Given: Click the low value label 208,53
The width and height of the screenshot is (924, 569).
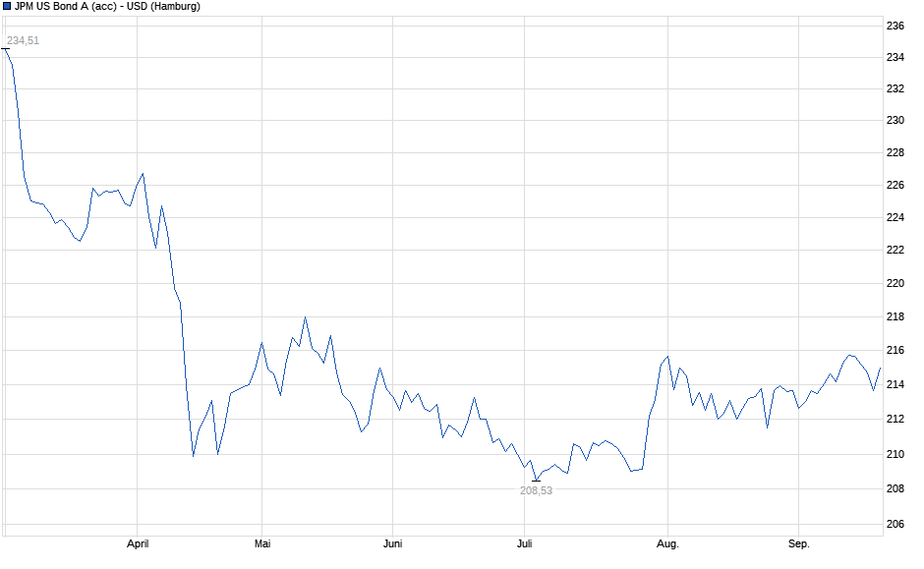Looking at the screenshot, I should click(537, 490).
